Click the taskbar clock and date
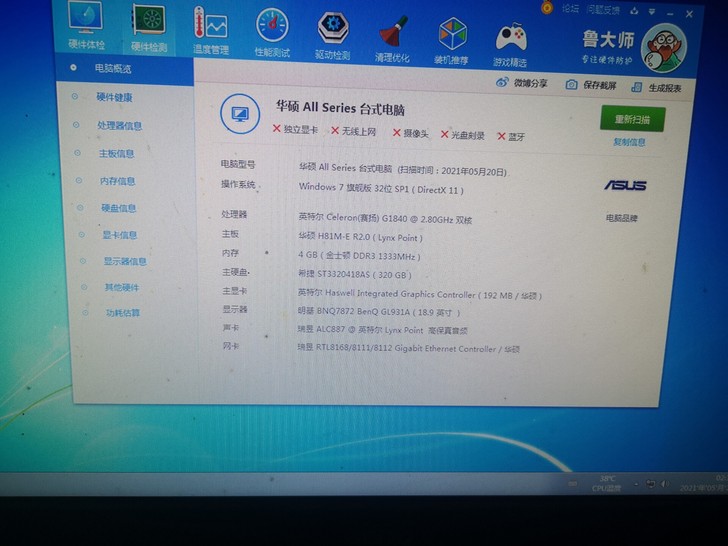The height and width of the screenshot is (546, 728). pos(704,483)
